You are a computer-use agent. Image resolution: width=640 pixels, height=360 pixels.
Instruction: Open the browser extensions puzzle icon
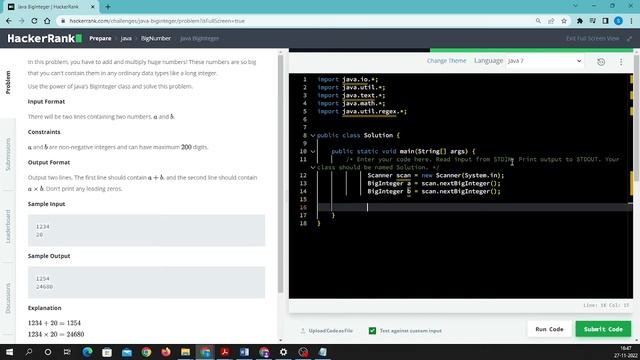[580, 21]
